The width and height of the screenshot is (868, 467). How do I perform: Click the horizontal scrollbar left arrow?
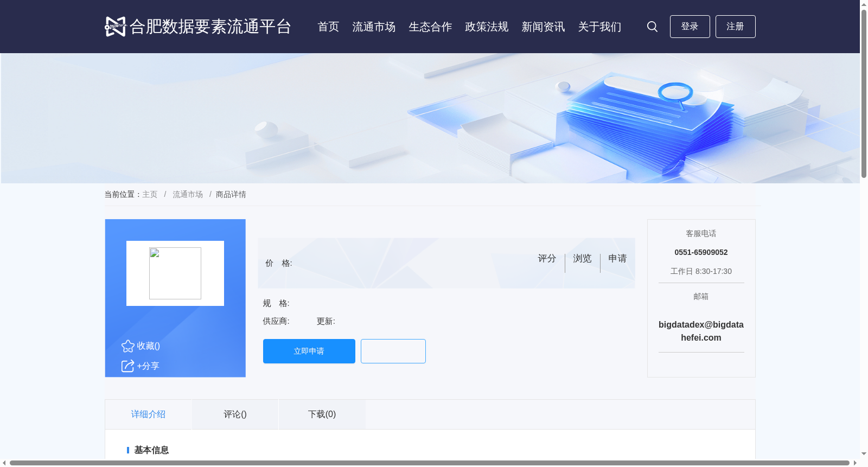pyautogui.click(x=4, y=463)
